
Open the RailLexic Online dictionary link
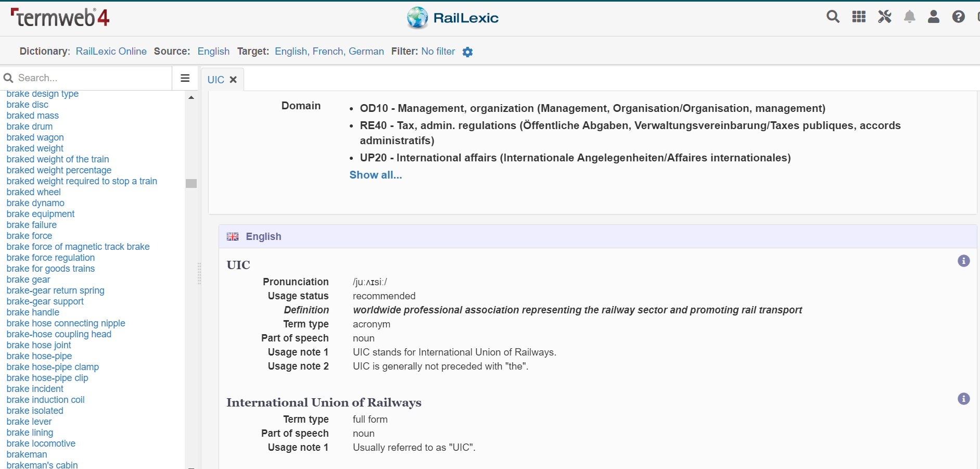point(111,52)
